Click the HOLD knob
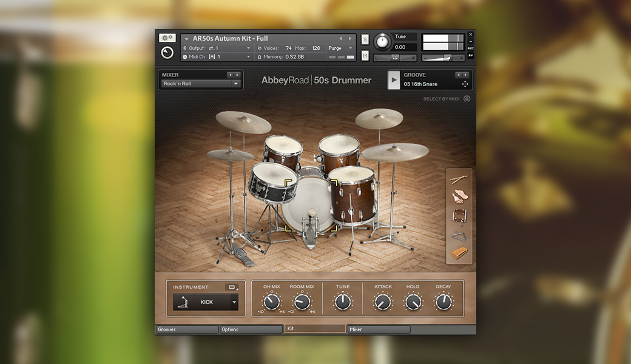Viewport: 631px width, 364px height. click(413, 302)
